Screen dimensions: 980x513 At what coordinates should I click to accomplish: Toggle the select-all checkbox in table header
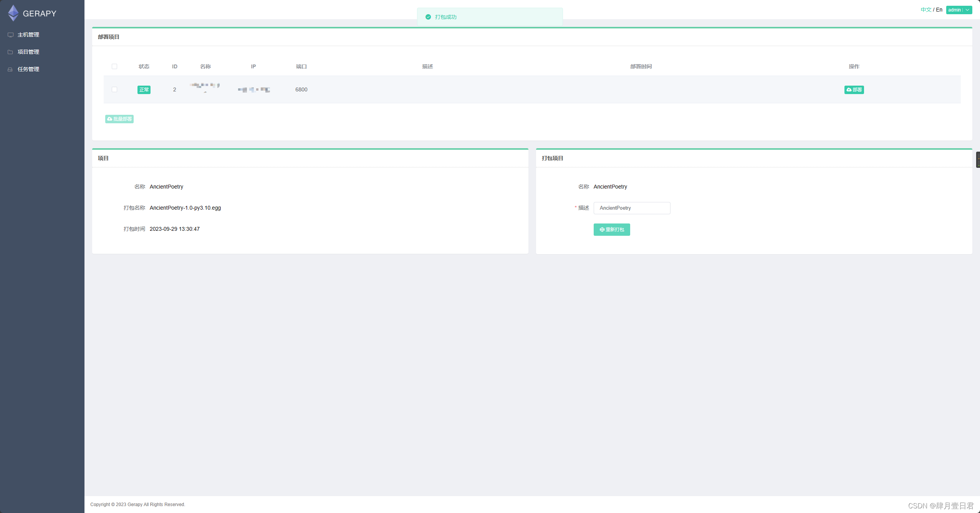click(114, 66)
